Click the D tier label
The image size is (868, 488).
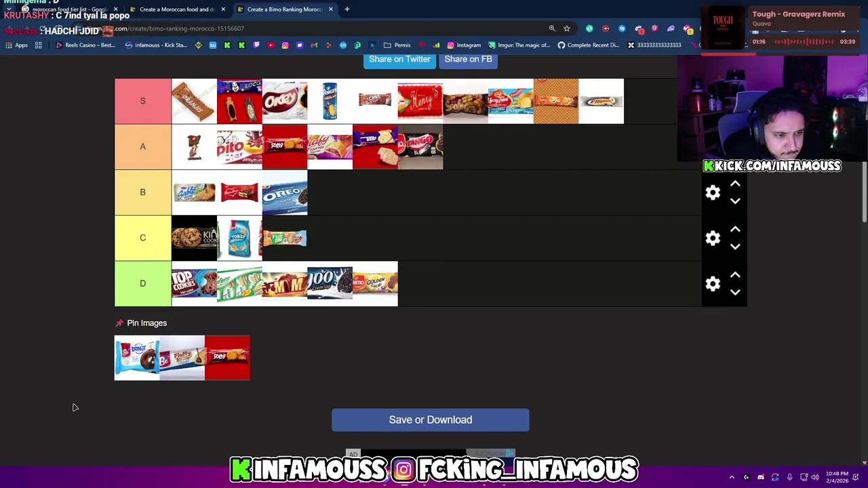[142, 283]
